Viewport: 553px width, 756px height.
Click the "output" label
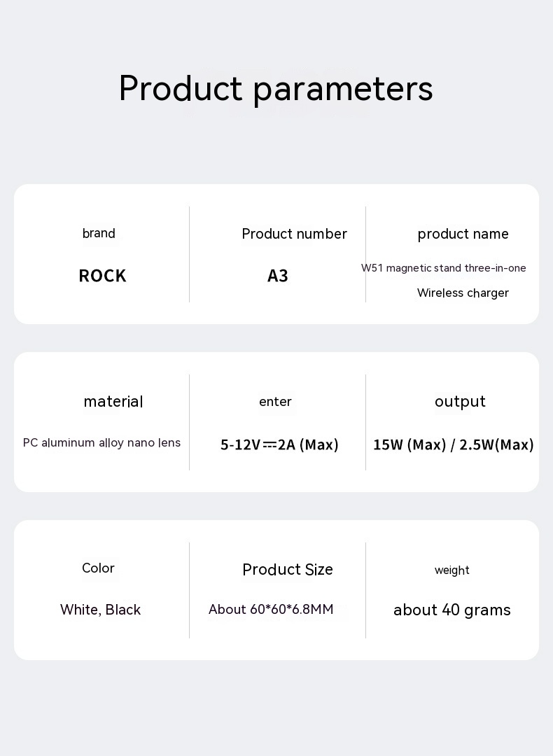point(460,402)
